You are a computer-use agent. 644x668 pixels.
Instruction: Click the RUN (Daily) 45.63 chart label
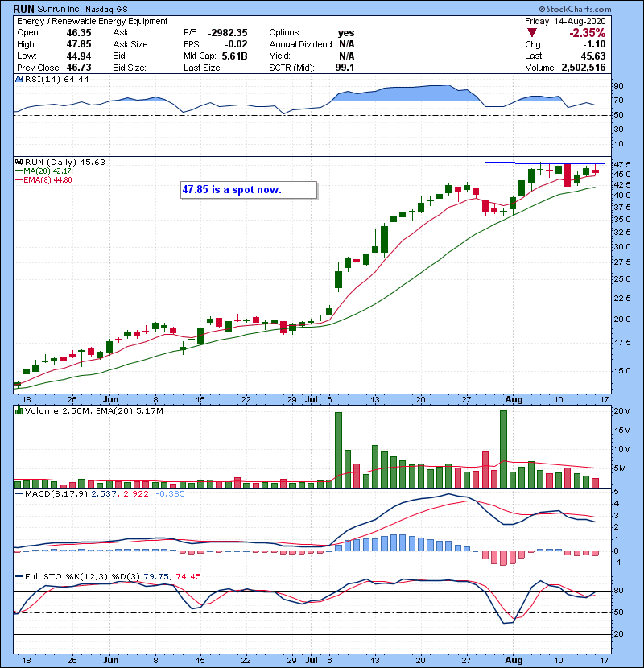click(x=64, y=162)
